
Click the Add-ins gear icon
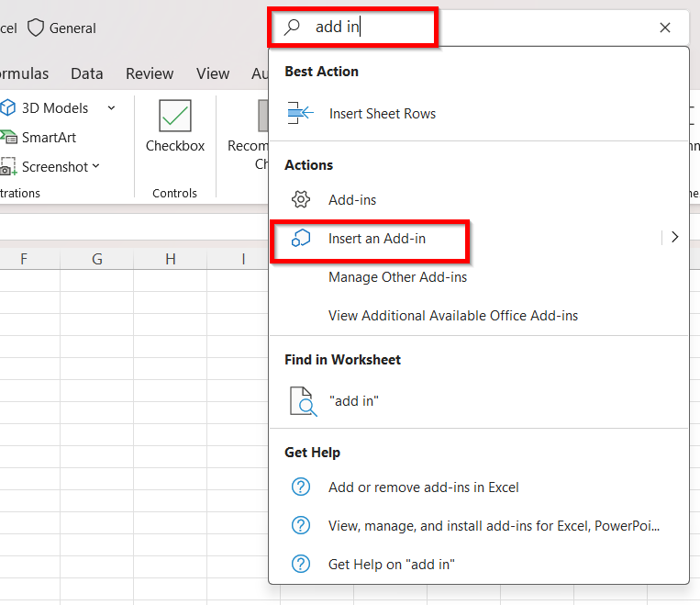click(x=300, y=199)
